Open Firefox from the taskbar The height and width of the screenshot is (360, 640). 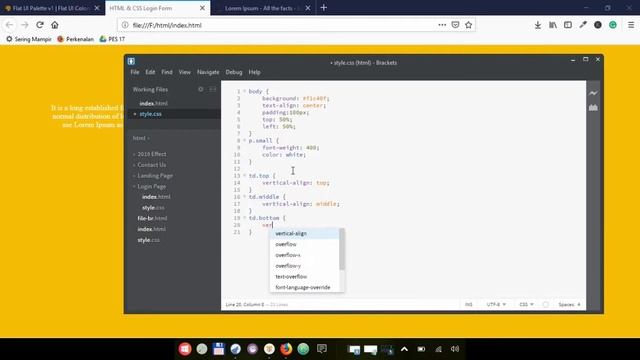(x=286, y=349)
